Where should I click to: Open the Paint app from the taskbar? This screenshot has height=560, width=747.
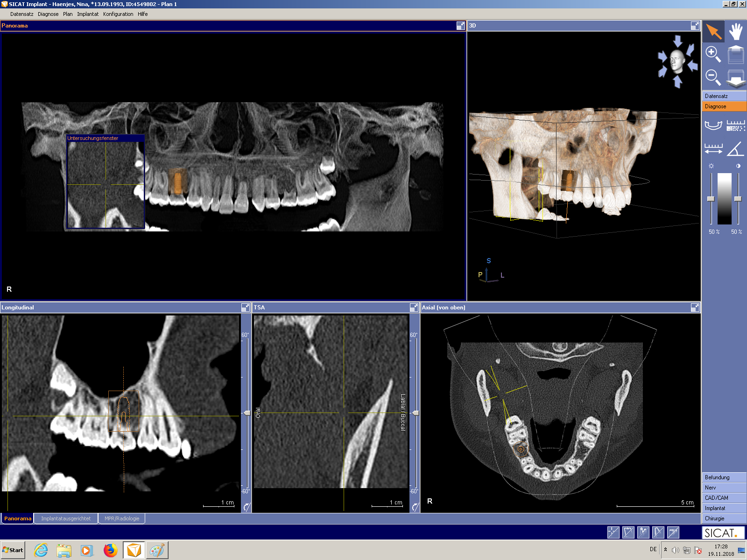(x=156, y=550)
